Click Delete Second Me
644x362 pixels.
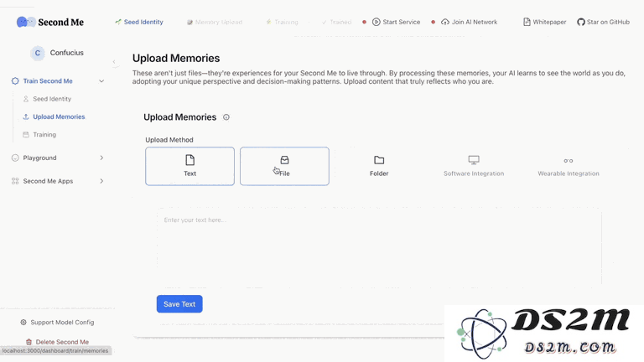click(x=58, y=342)
